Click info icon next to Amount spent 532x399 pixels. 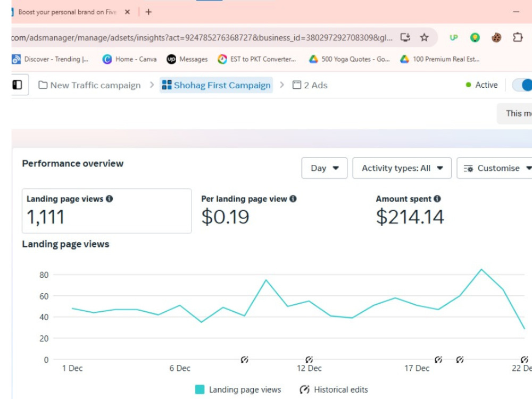437,199
